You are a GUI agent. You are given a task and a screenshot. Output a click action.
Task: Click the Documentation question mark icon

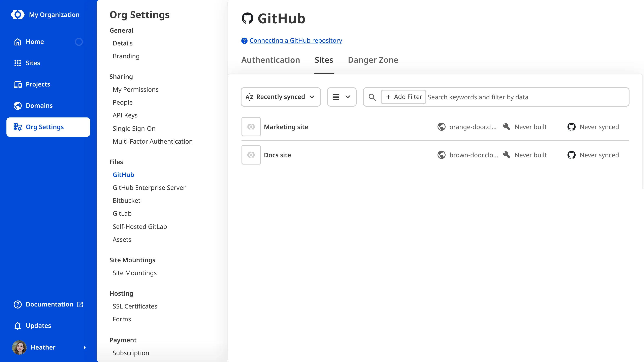18,304
